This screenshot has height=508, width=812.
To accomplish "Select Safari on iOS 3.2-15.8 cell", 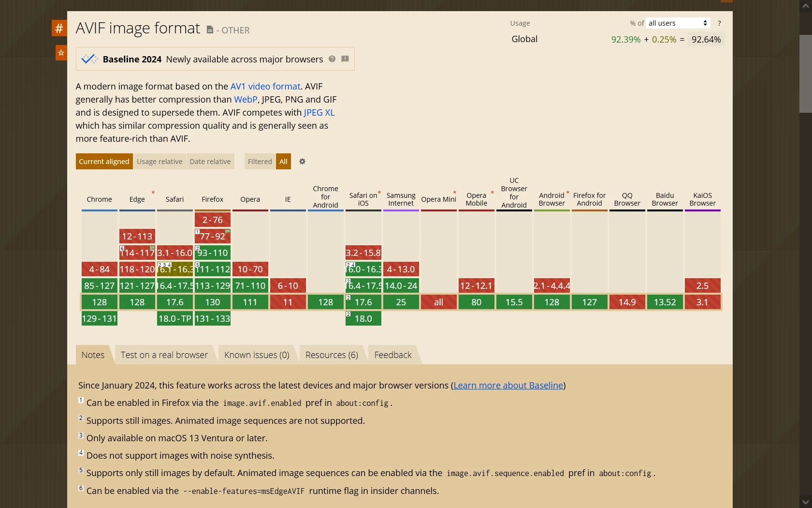I will click(363, 253).
